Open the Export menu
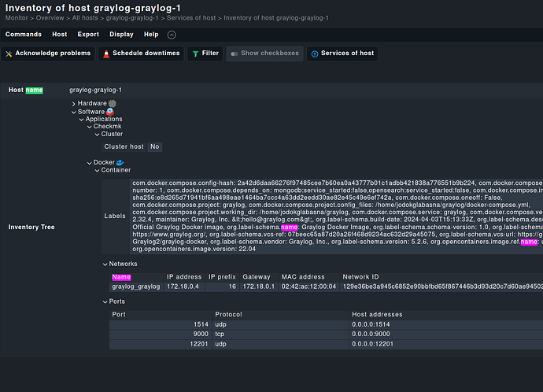 coord(88,35)
